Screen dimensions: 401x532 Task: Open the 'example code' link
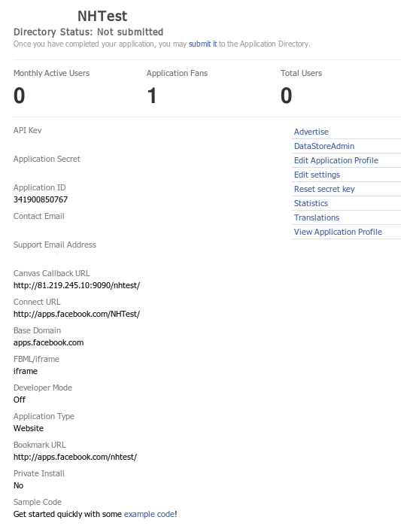[x=149, y=514]
